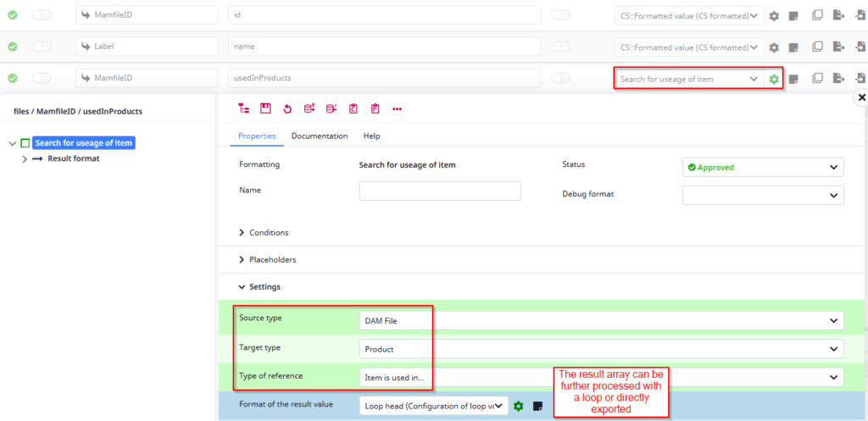Open gear settings for the name row
Image resolution: width=868 pixels, height=421 pixels.
(x=774, y=47)
